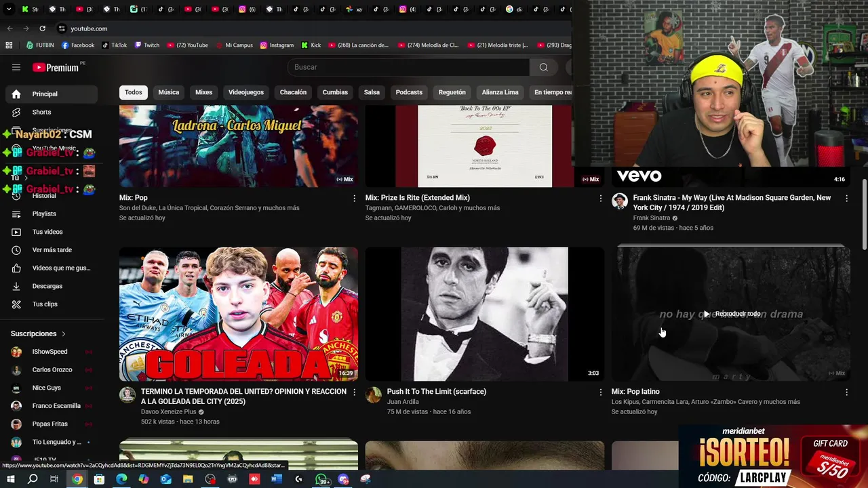The width and height of the screenshot is (868, 488).
Task: Open Outlook from the taskbar
Action: (165, 479)
